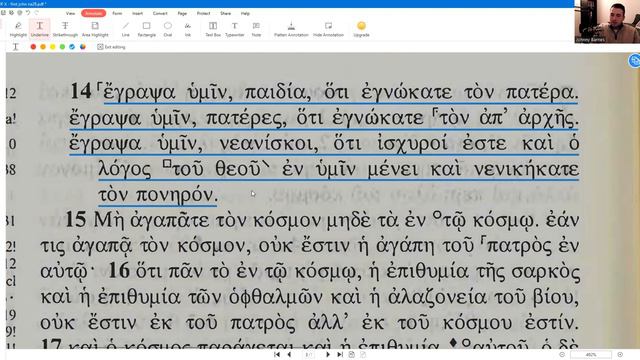Click the Flatten Annotation tool

click(291, 29)
